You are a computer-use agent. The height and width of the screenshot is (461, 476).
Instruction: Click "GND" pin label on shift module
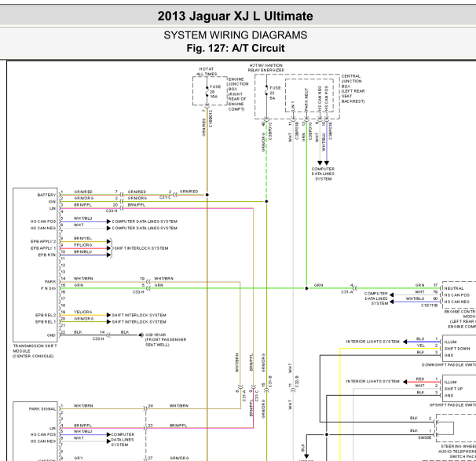tap(51, 335)
